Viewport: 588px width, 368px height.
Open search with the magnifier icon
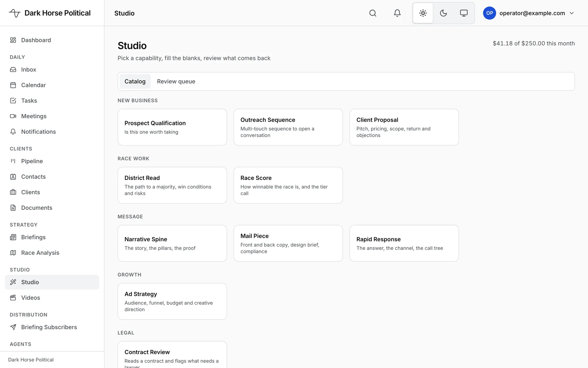[373, 13]
